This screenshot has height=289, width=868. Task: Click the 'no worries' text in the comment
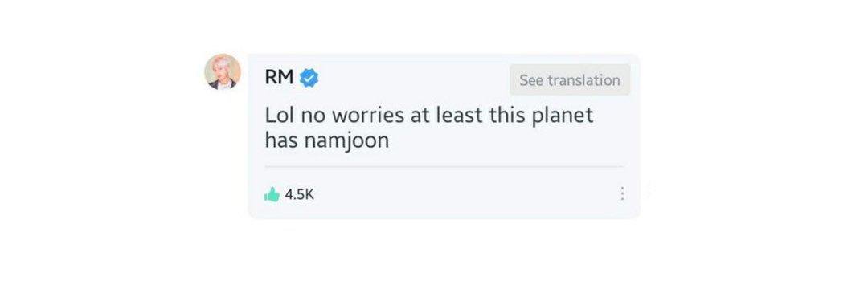click(352, 116)
